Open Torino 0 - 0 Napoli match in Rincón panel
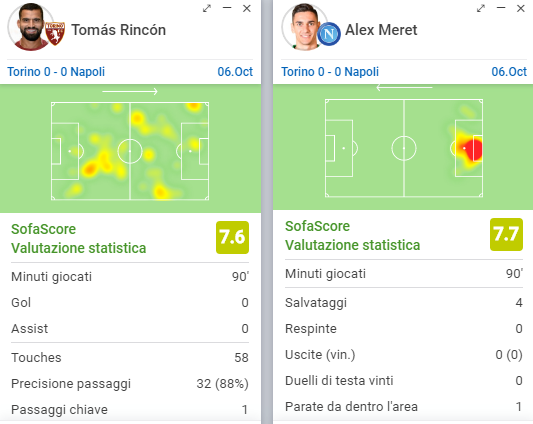Screen dimensions: 533x424 click(x=56, y=72)
